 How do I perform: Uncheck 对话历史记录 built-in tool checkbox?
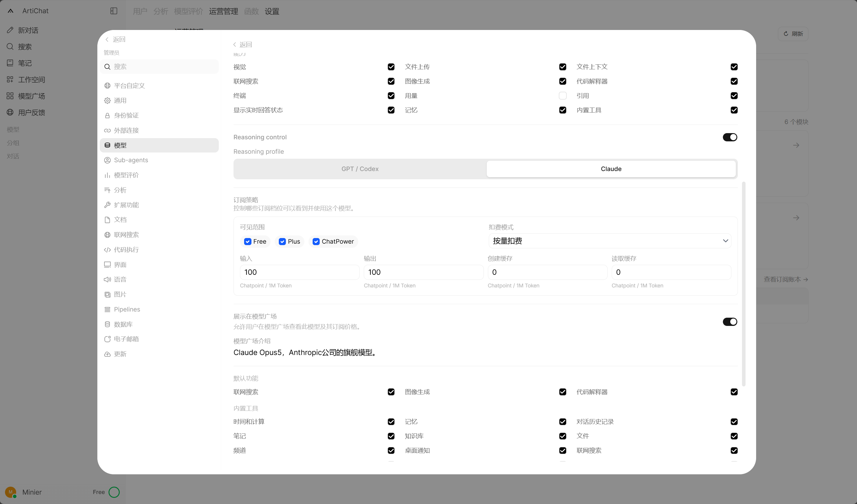[734, 422]
